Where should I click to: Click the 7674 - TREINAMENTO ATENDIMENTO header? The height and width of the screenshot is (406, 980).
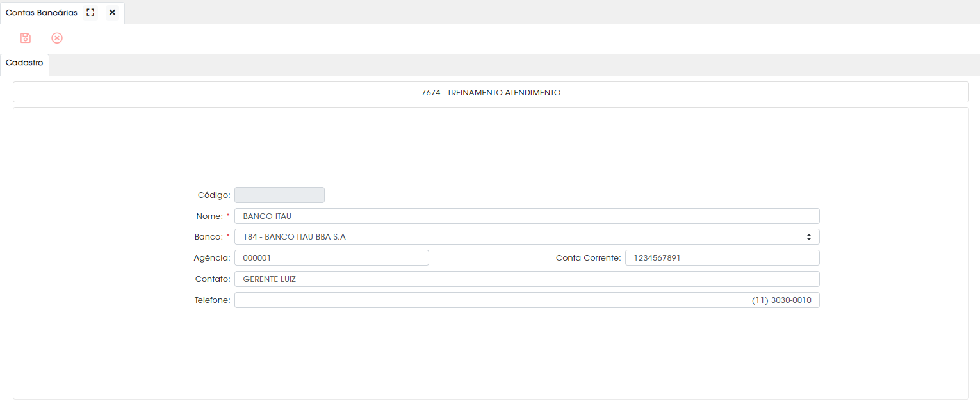[x=491, y=92]
